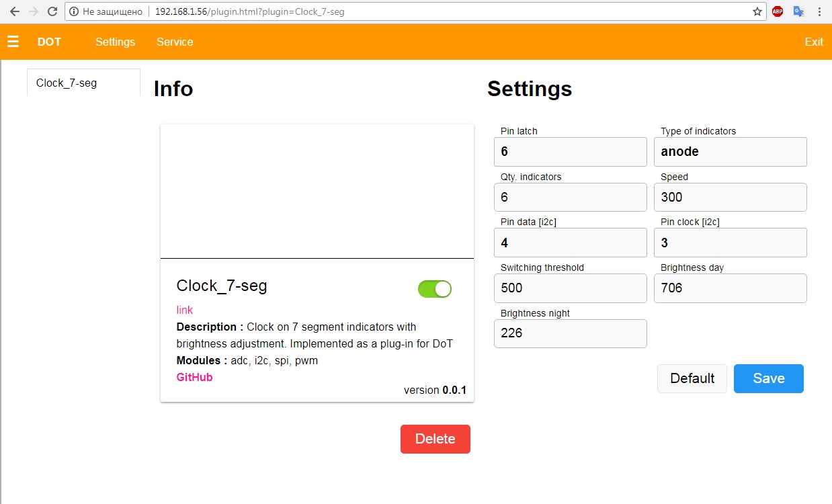Click the Type of indicators field
The height and width of the screenshot is (504, 832).
click(730, 152)
